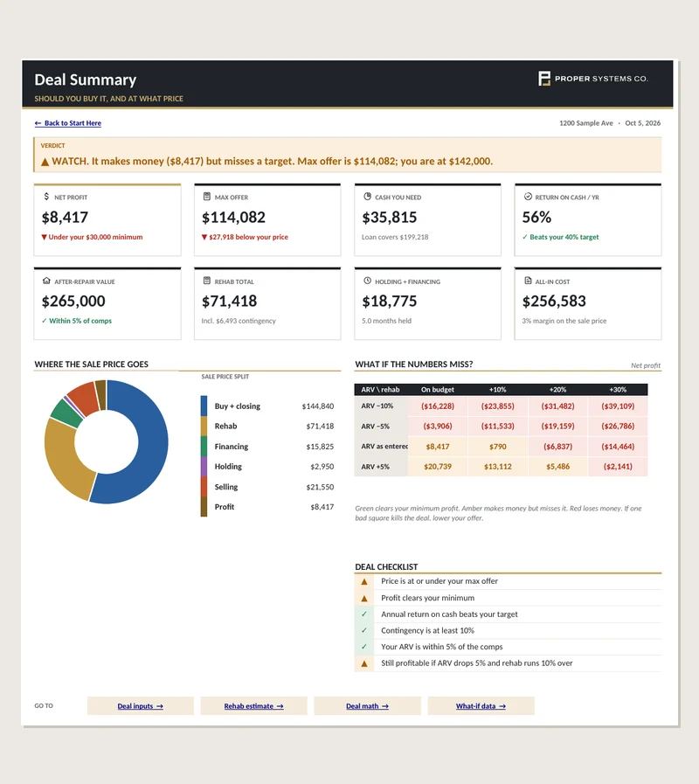Click the document icon on All-In Cost card
The image size is (699, 784).
528,281
